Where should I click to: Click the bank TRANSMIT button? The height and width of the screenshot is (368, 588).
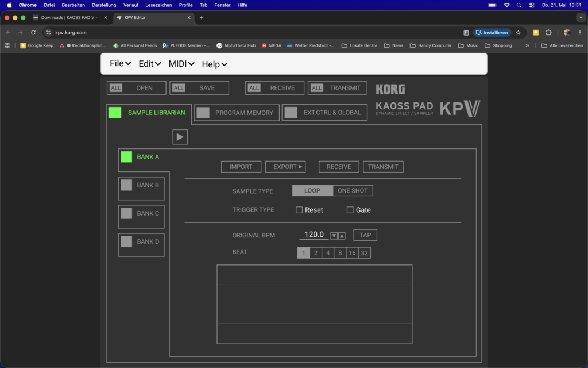click(383, 167)
